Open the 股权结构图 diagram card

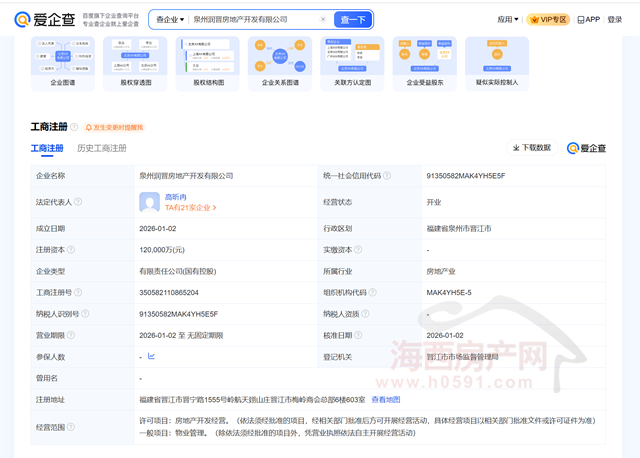coord(207,63)
